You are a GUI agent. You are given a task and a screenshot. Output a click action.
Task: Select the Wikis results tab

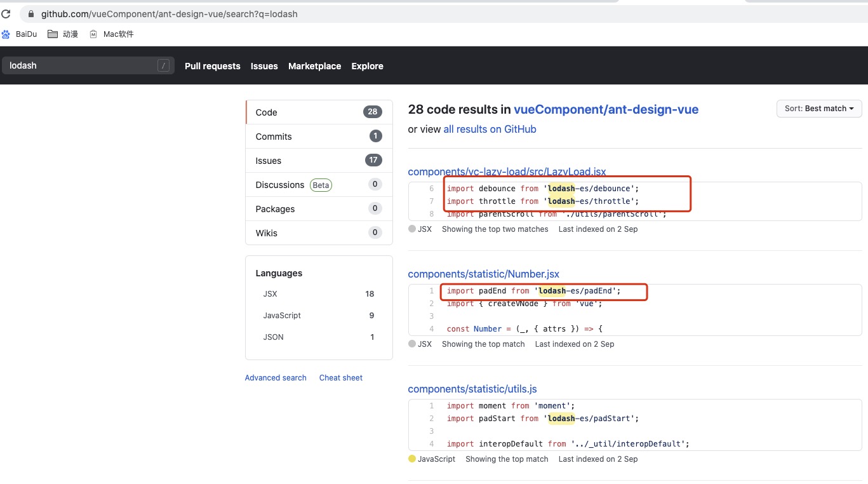(319, 233)
